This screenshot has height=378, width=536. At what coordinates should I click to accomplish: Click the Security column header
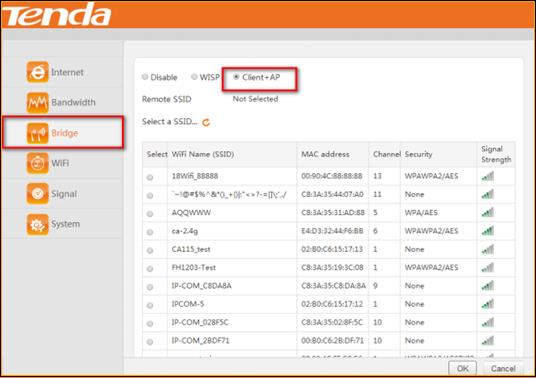coord(418,154)
